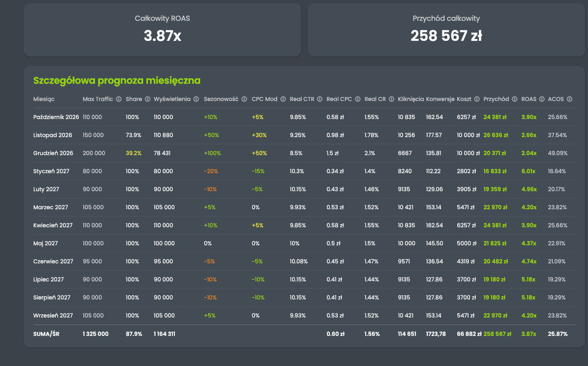Select revenue 26 636 zł cell

pyautogui.click(x=496, y=135)
